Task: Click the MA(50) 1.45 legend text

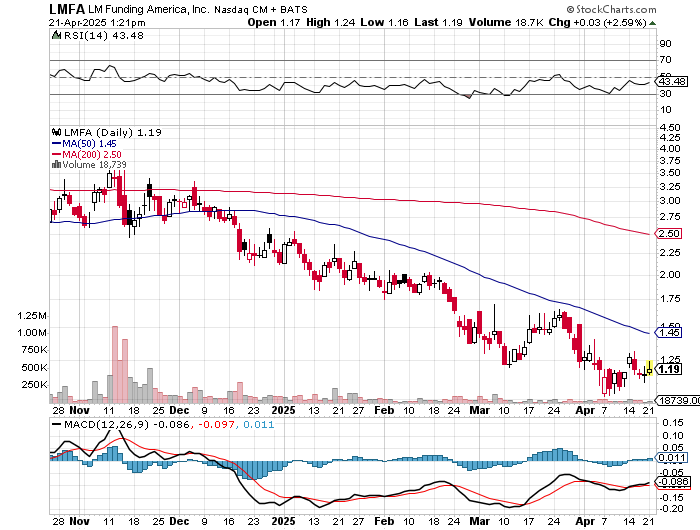Action: click(x=89, y=143)
